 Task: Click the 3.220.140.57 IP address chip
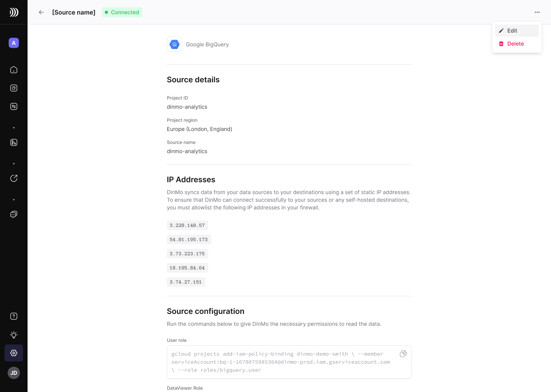(187, 225)
